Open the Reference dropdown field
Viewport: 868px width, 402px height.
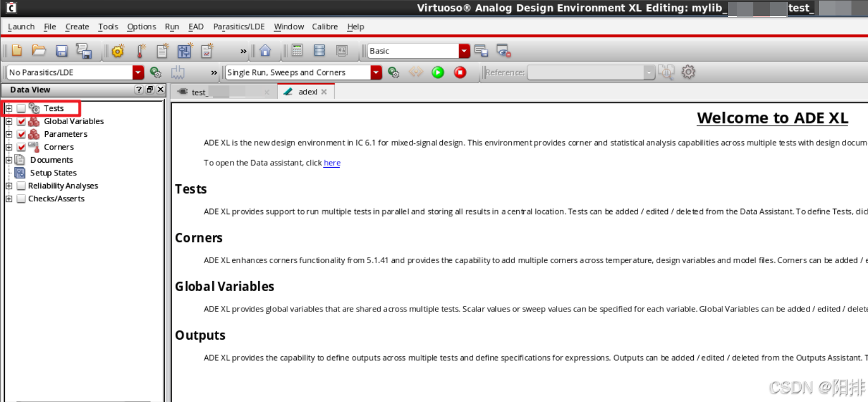point(591,72)
